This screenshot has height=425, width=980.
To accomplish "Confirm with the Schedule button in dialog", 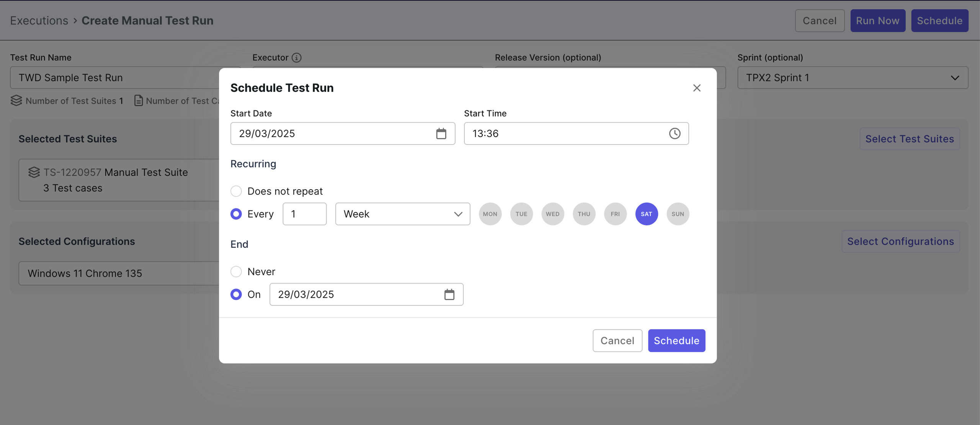I will coord(676,340).
